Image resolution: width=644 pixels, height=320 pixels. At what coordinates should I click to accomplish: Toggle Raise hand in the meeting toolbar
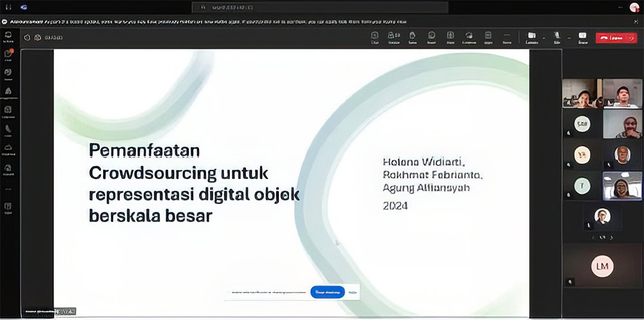tap(412, 37)
